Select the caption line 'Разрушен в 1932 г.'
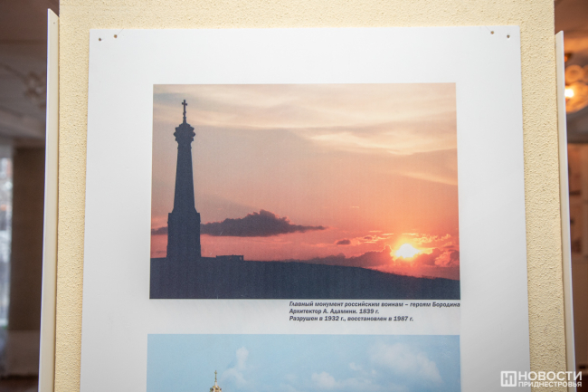Image resolution: width=588 pixels, height=392 pixels. pos(351,320)
